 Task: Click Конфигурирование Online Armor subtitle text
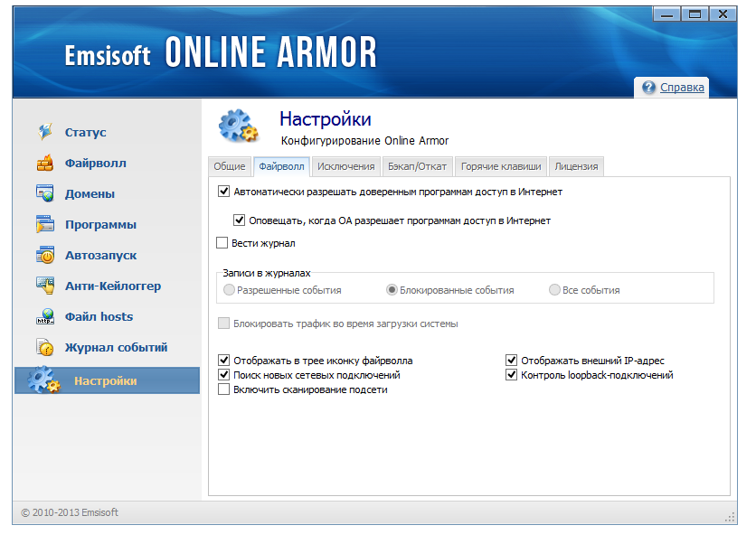pos(364,141)
